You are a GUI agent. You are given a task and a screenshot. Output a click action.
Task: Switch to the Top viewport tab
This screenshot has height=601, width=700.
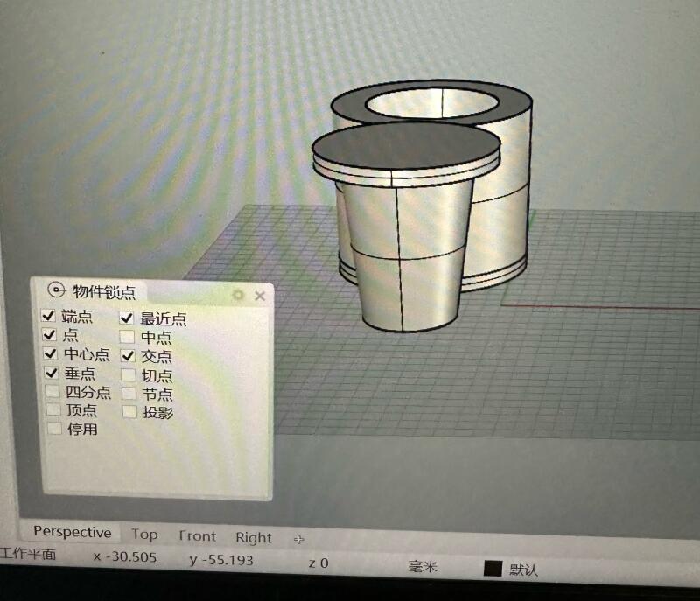pyautogui.click(x=144, y=534)
